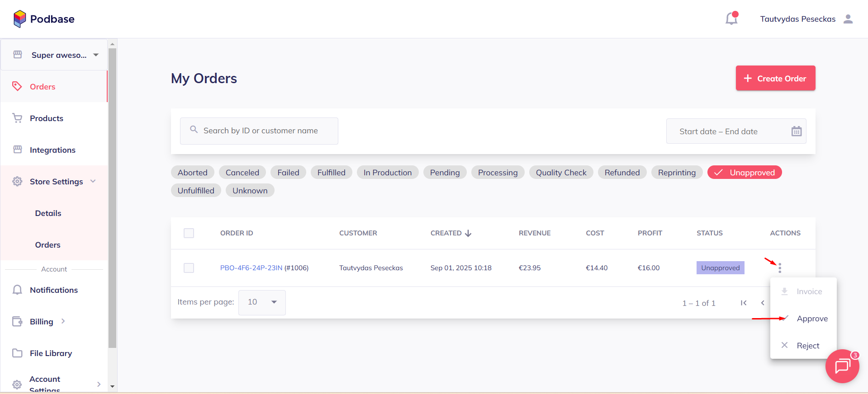Tick the select-all orders checkbox
The height and width of the screenshot is (394, 868).
tap(189, 233)
